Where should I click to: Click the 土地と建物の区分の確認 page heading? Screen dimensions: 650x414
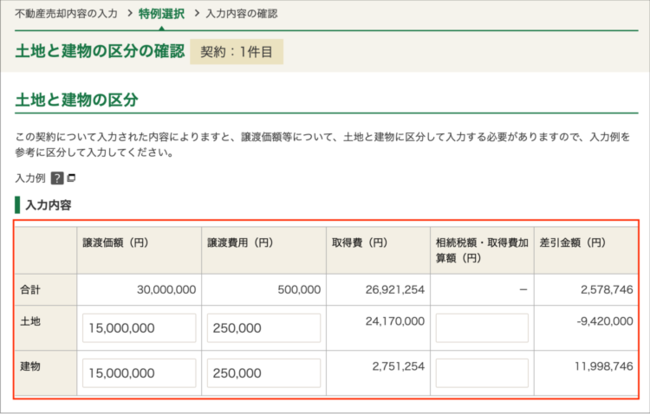pyautogui.click(x=100, y=50)
